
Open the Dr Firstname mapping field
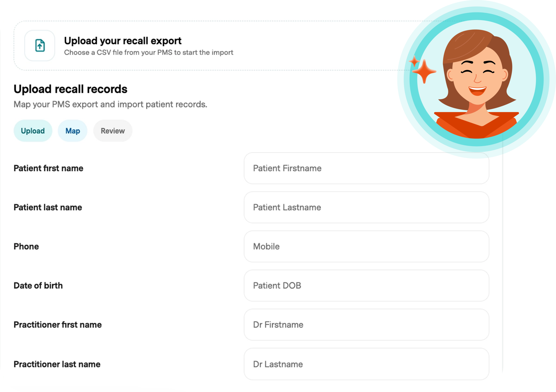pos(366,325)
